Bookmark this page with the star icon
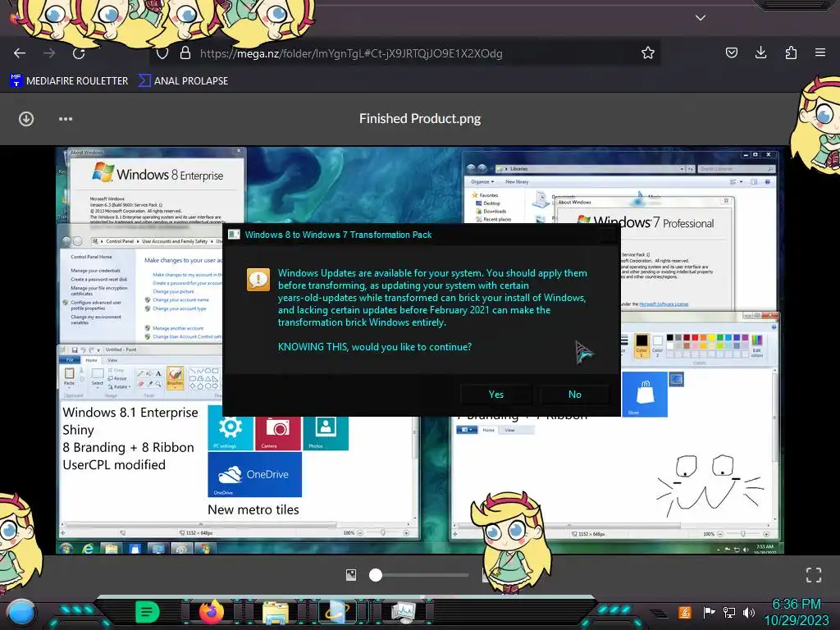The width and height of the screenshot is (840, 630). [648, 52]
